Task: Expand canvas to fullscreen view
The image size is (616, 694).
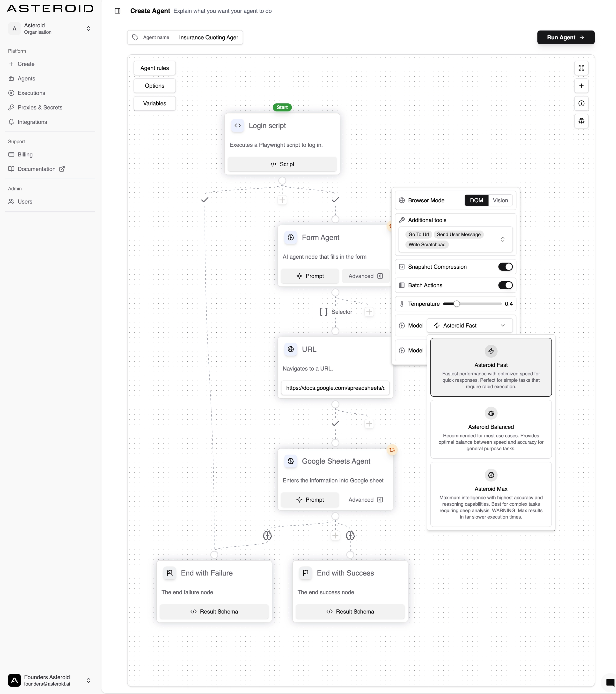Action: tap(581, 68)
